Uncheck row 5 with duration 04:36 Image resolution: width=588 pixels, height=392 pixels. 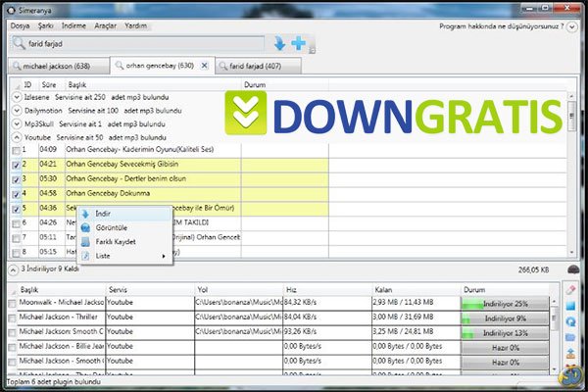(x=16, y=209)
